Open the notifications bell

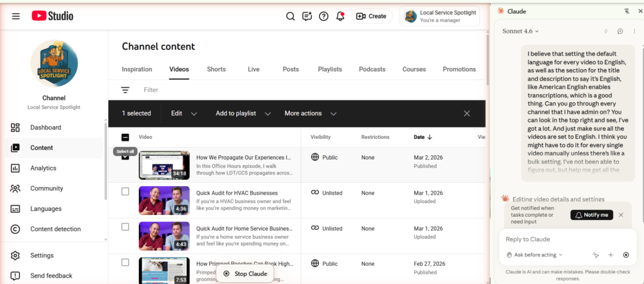(x=340, y=16)
